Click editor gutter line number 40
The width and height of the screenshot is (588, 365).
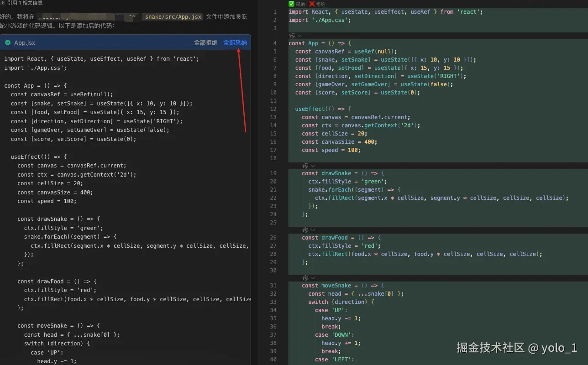(x=273, y=360)
